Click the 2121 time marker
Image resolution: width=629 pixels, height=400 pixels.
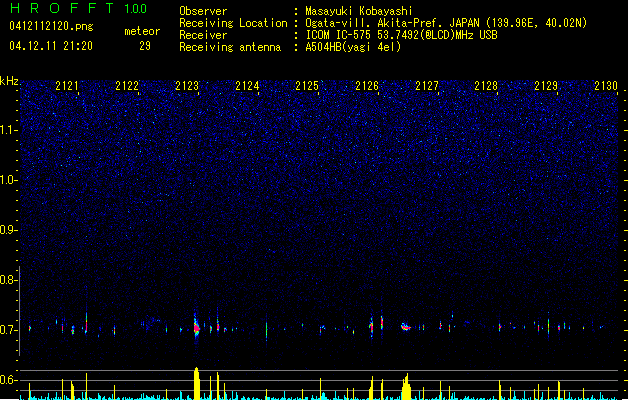point(67,86)
